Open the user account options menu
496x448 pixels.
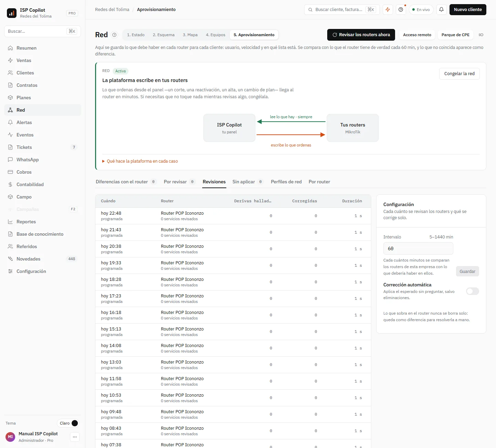coord(75,437)
